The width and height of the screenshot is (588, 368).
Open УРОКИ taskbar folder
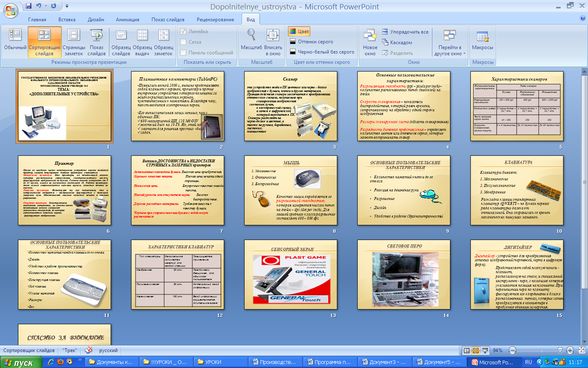coord(220,362)
